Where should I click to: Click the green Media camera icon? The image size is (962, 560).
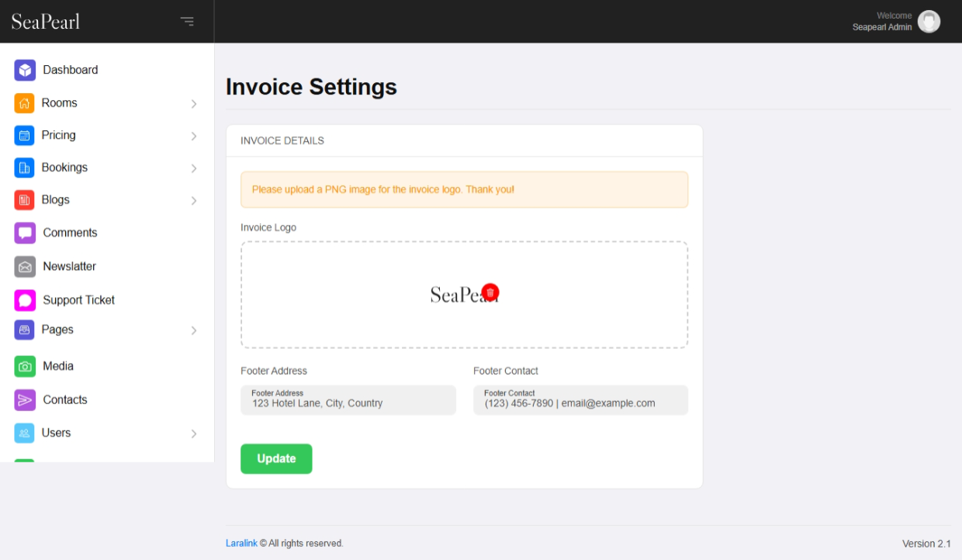pos(25,366)
